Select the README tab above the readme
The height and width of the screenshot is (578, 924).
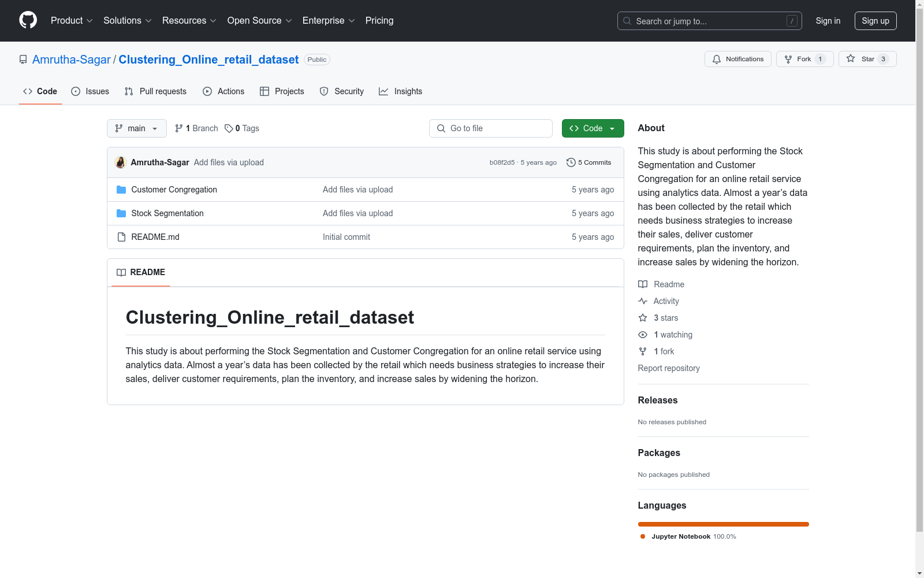[141, 272]
